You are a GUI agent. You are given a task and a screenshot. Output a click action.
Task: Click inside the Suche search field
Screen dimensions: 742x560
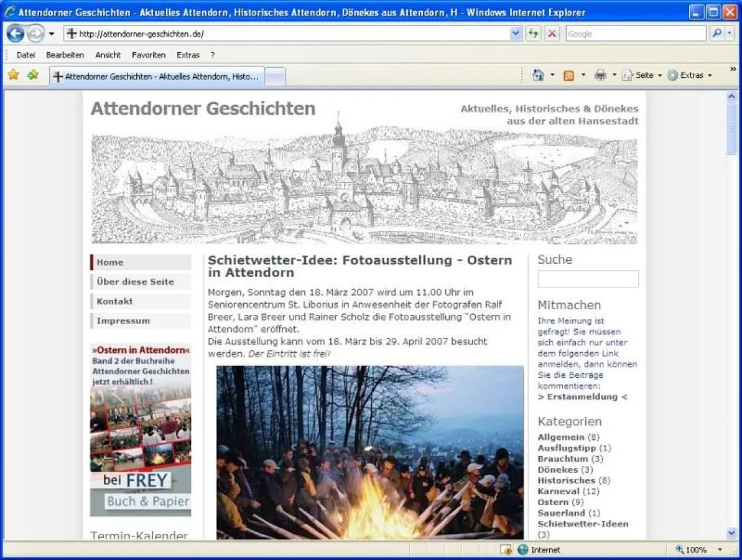(588, 279)
